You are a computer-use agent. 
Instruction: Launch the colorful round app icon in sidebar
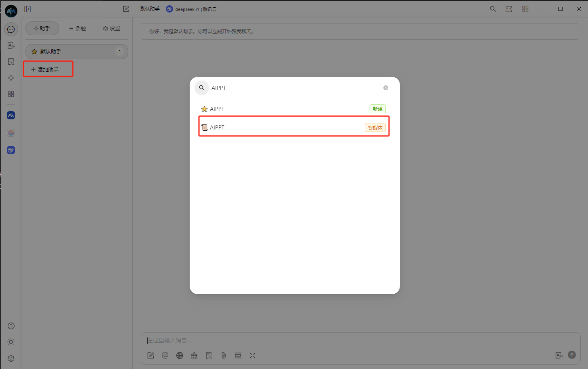click(x=11, y=133)
